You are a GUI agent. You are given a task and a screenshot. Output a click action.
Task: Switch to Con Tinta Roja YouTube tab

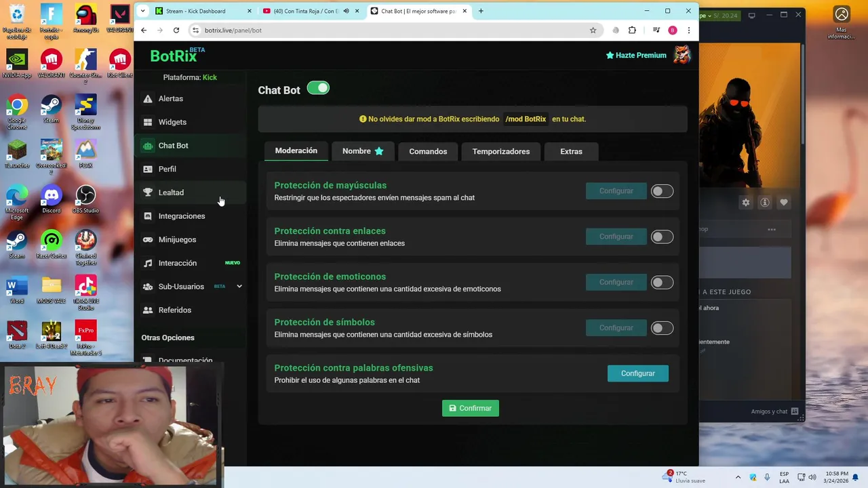coord(311,11)
